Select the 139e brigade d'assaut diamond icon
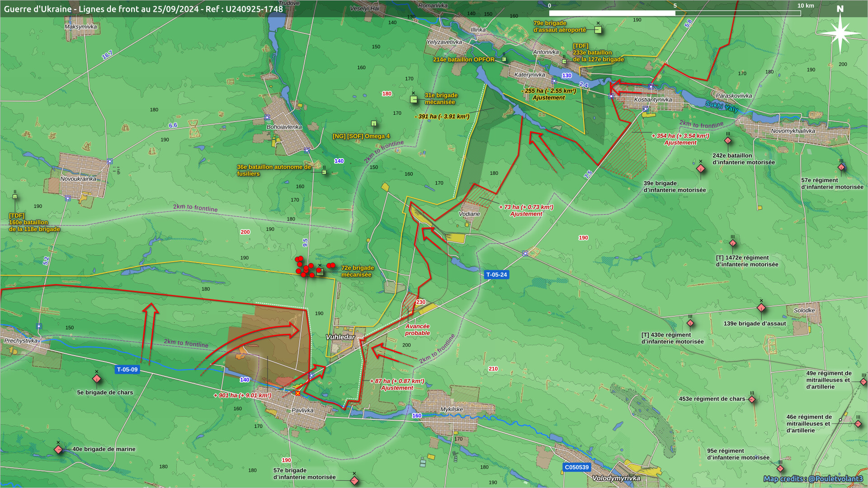 761,308
